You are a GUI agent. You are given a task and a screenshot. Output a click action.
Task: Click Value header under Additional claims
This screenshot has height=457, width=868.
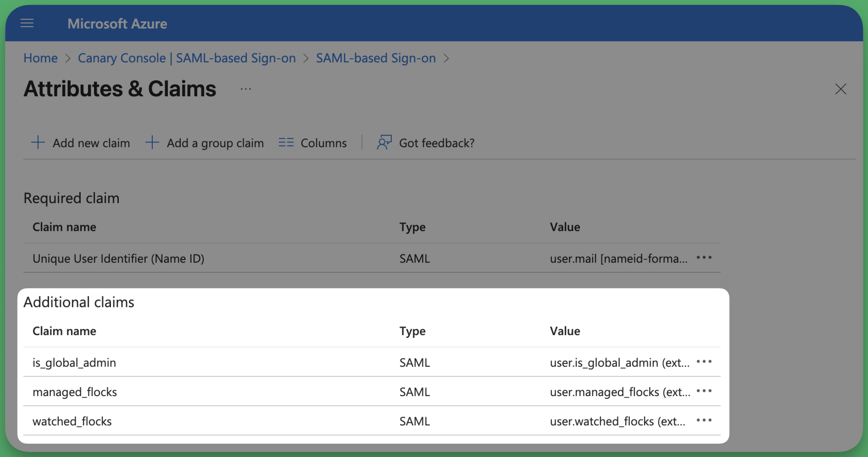(565, 331)
